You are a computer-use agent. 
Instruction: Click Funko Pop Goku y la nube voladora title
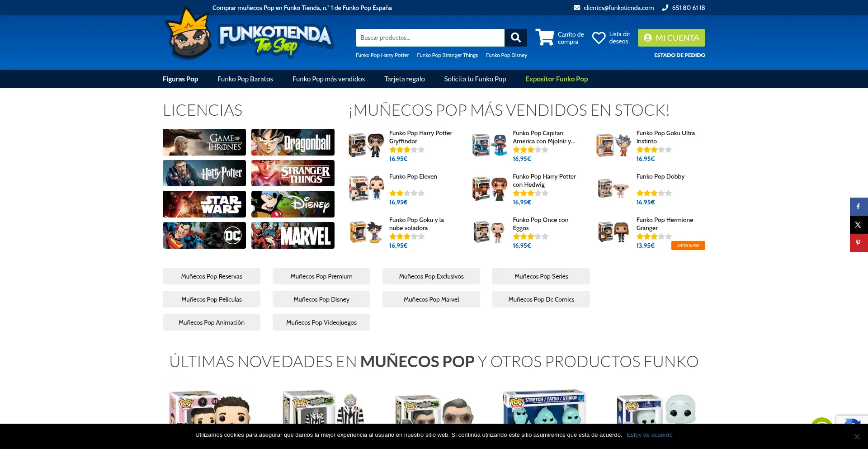pos(416,224)
